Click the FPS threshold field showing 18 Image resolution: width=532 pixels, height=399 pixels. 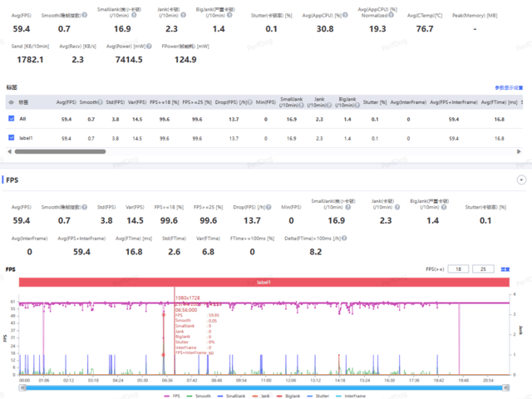pos(457,269)
